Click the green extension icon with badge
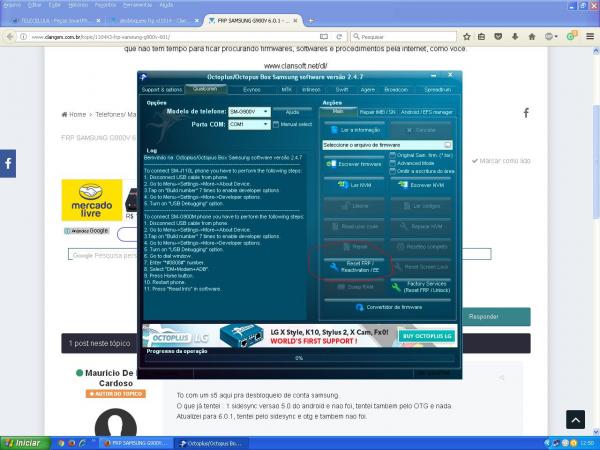Image resolution: width=600 pixels, height=450 pixels. point(572,36)
